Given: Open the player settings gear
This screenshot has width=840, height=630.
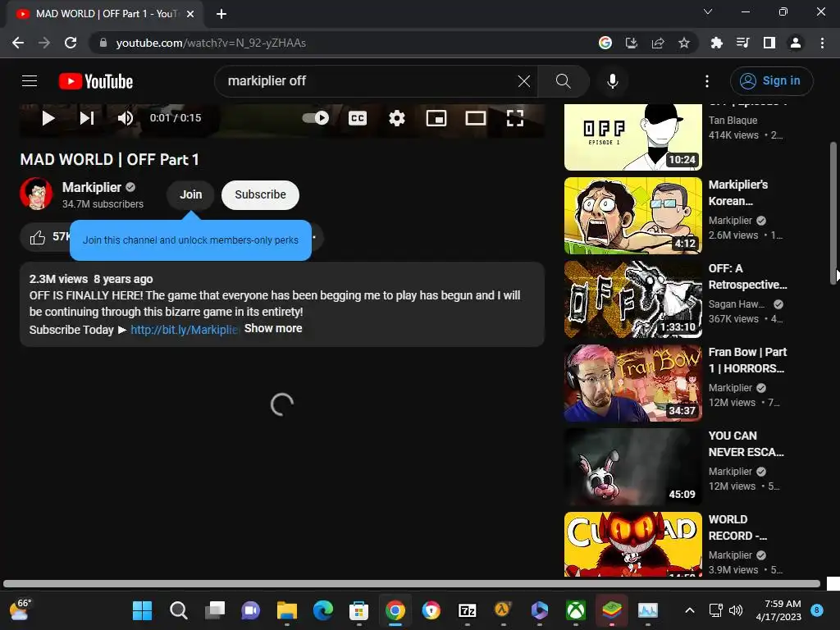Looking at the screenshot, I should pyautogui.click(x=396, y=118).
